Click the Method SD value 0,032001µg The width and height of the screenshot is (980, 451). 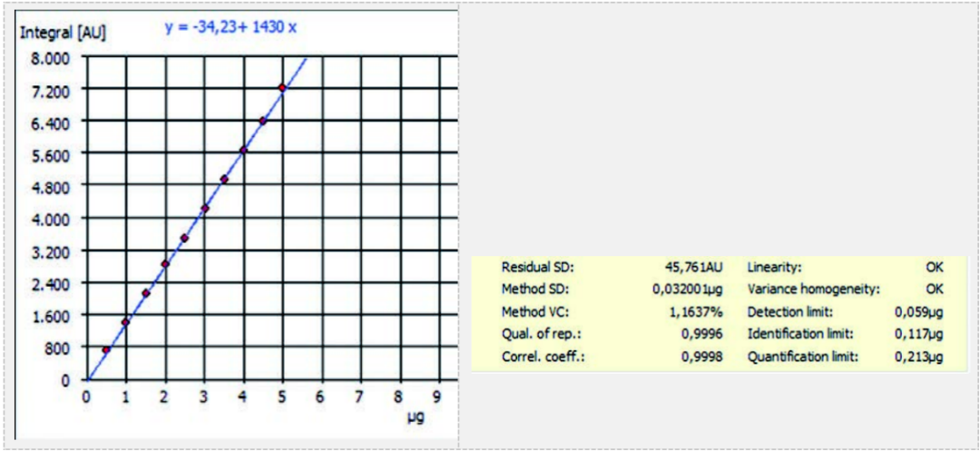(x=687, y=289)
